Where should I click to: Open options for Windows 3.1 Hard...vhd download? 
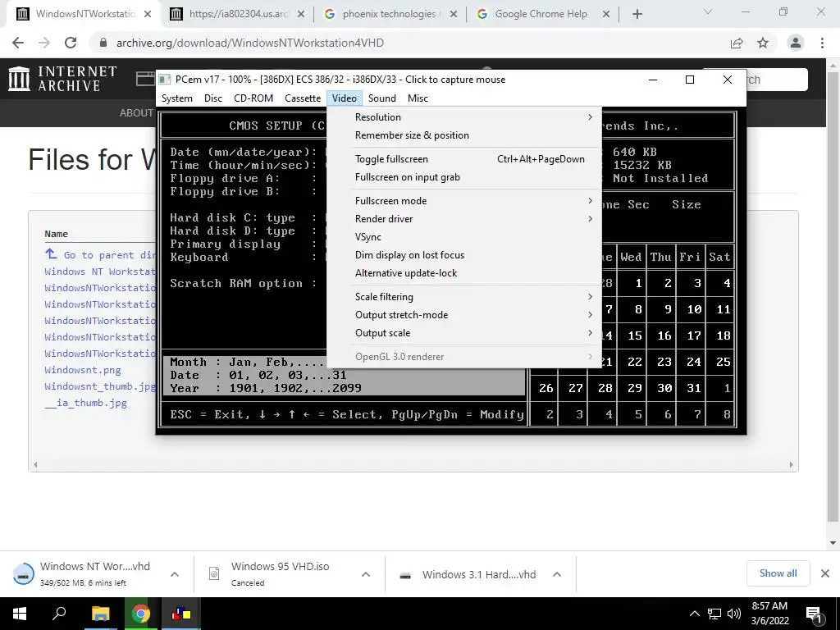tap(557, 574)
